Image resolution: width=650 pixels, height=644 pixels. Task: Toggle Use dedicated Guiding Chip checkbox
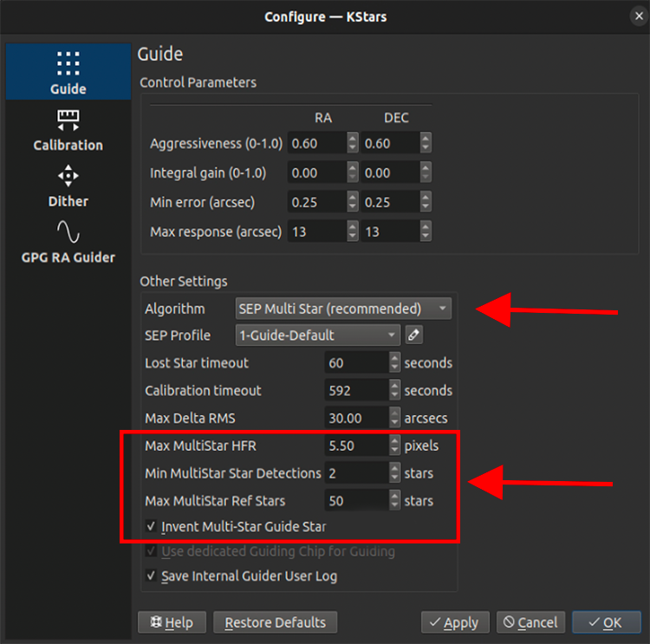coord(151,551)
